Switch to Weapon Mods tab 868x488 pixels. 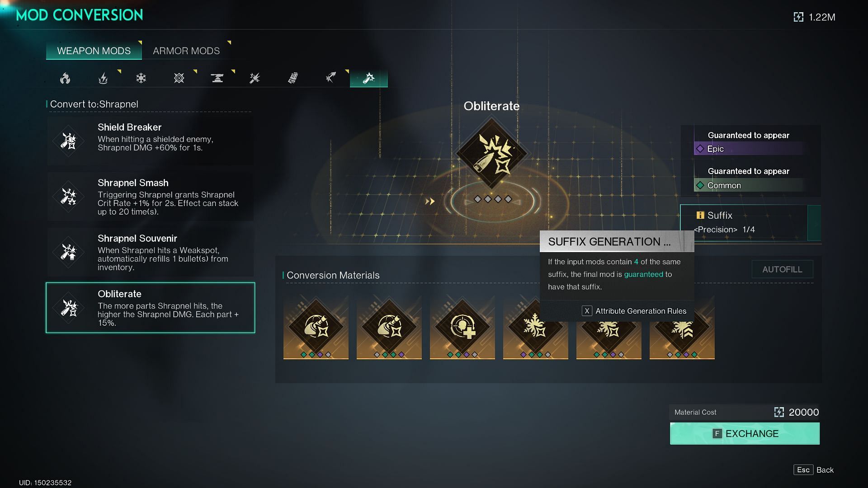[94, 51]
